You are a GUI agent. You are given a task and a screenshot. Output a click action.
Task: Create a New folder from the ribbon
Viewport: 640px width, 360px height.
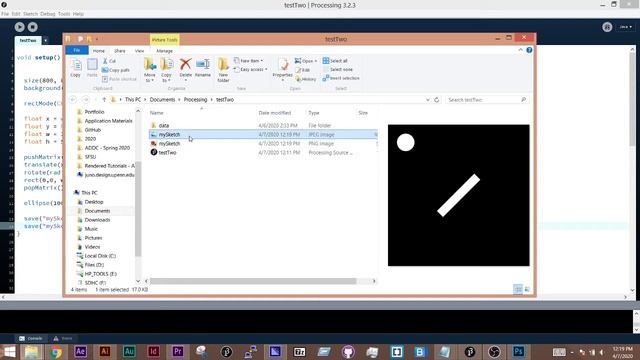click(x=223, y=70)
